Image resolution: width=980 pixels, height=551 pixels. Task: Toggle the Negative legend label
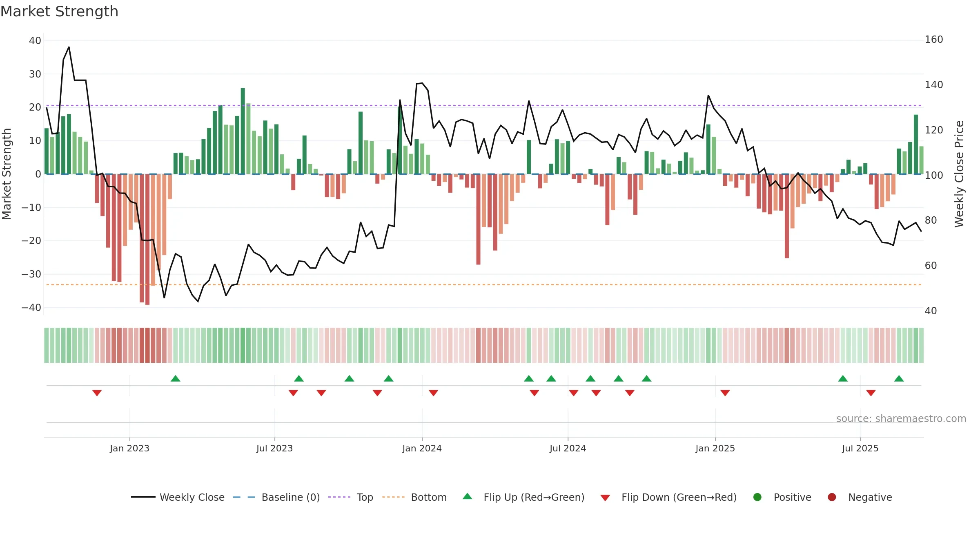(x=870, y=498)
